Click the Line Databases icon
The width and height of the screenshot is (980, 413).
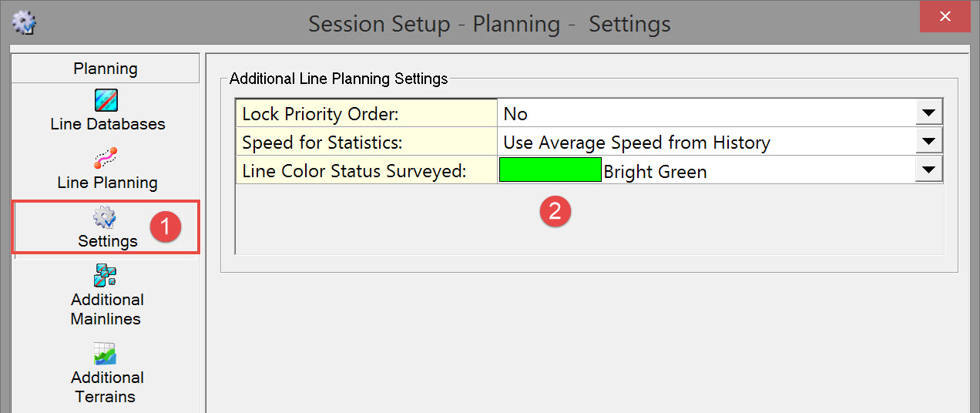pyautogui.click(x=106, y=100)
